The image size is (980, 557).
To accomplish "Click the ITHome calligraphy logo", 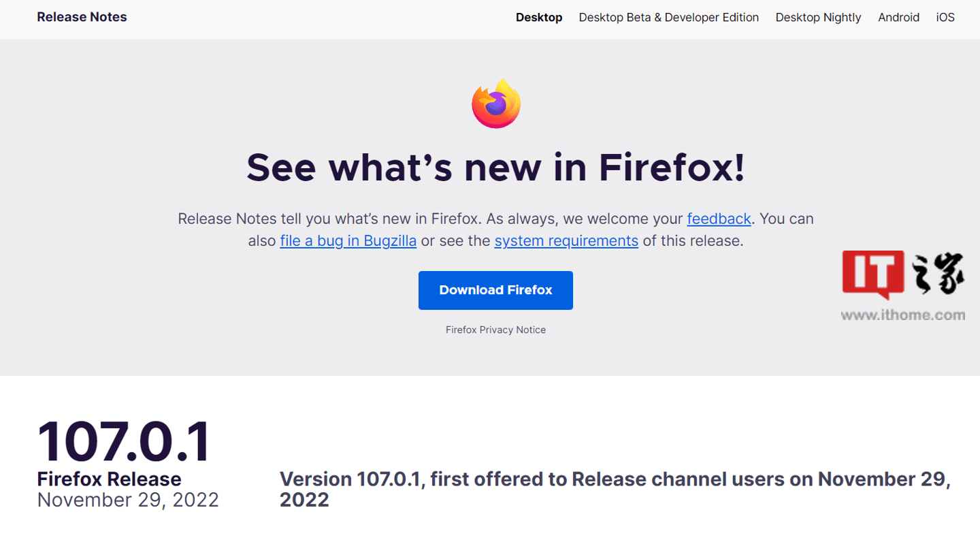I will point(938,273).
